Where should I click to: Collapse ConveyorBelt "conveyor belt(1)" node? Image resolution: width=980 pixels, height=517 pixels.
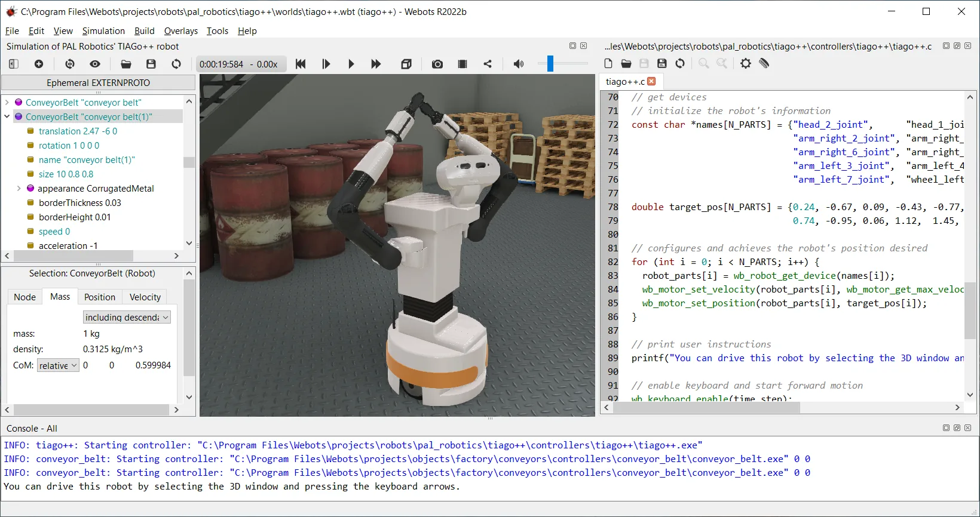(x=7, y=117)
